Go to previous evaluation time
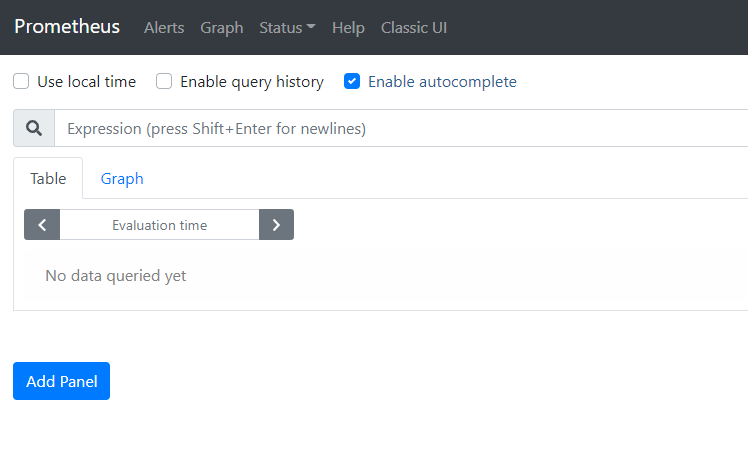Image resolution: width=748 pixels, height=472 pixels. coord(42,225)
